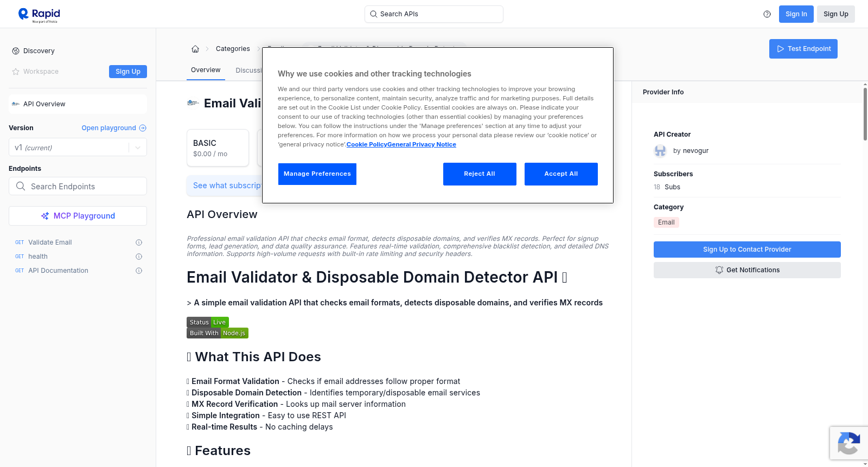This screenshot has height=467, width=868.
Task: Click the Status Live badge
Action: [208, 322]
